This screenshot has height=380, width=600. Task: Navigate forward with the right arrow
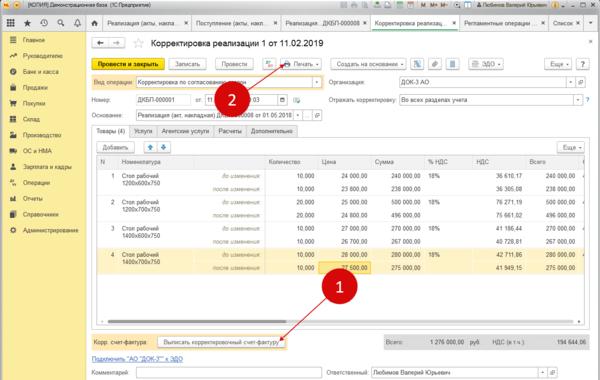[117, 43]
